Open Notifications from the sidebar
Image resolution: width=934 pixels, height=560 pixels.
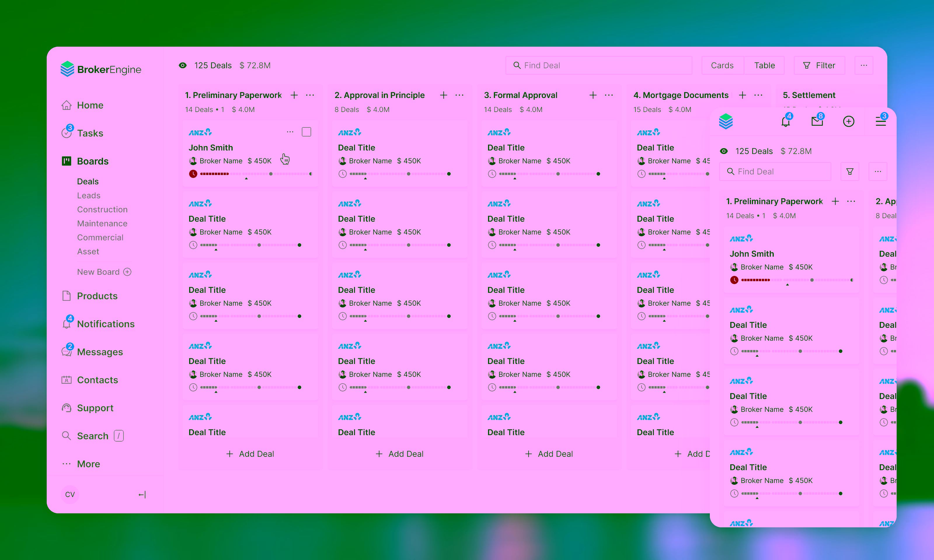(x=106, y=324)
